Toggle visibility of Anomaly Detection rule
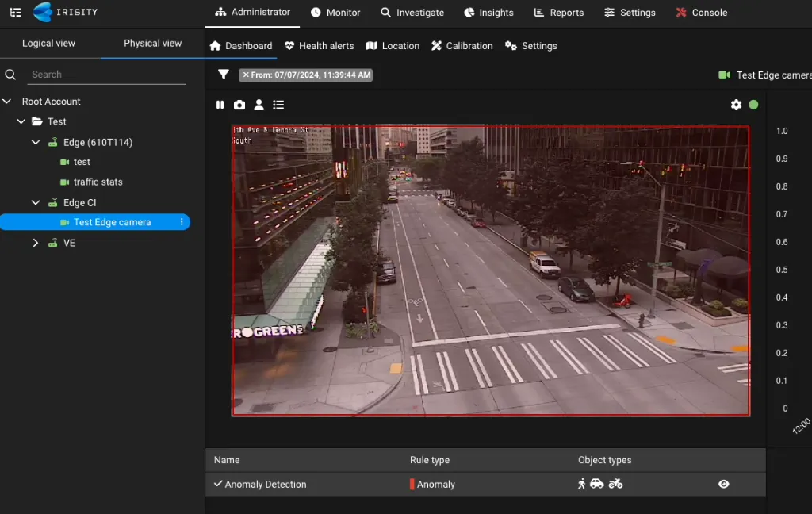The width and height of the screenshot is (812, 514). 723,484
